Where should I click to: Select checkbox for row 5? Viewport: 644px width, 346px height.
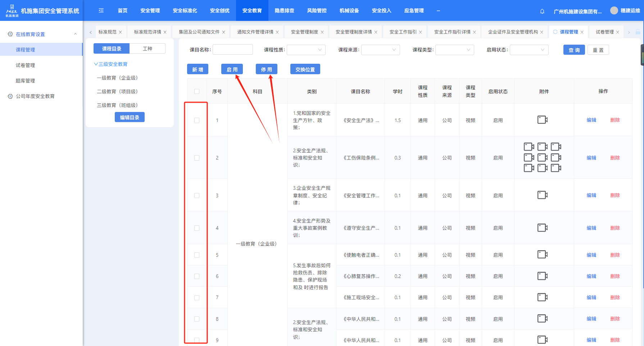[197, 255]
